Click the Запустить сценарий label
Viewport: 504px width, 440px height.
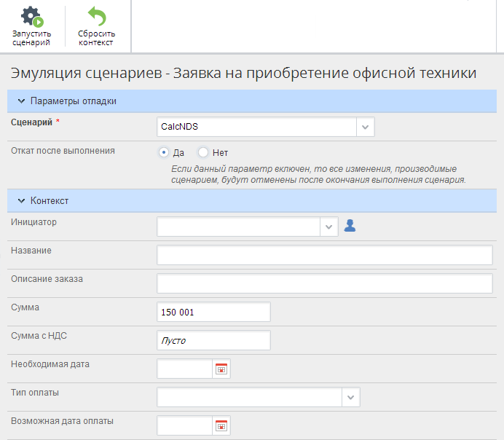pos(31,38)
